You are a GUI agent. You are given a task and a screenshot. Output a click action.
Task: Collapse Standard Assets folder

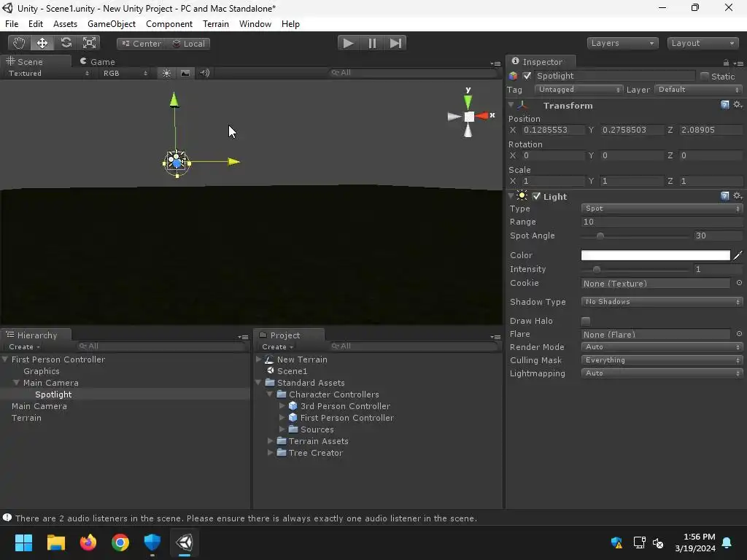[x=259, y=382]
